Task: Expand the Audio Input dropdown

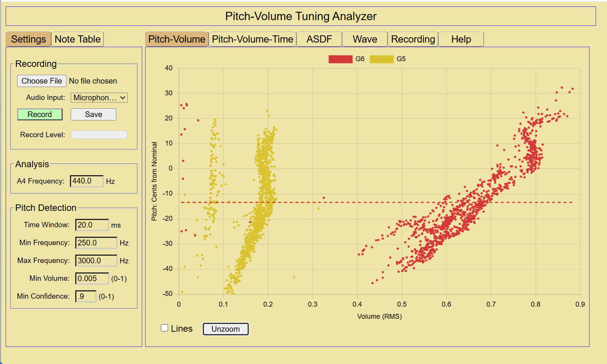Action: pos(99,98)
